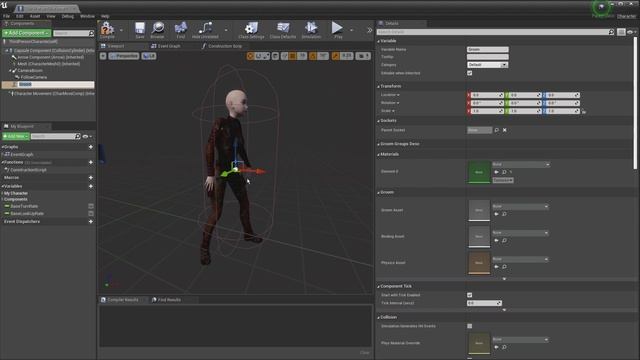
Task: Open the viewport options dropdown arrow
Action: [103, 56]
